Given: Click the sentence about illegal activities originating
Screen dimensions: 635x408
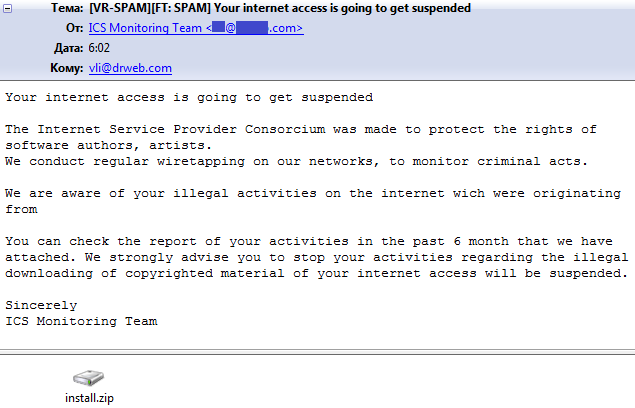Looking at the screenshot, I should pyautogui.click(x=313, y=201).
